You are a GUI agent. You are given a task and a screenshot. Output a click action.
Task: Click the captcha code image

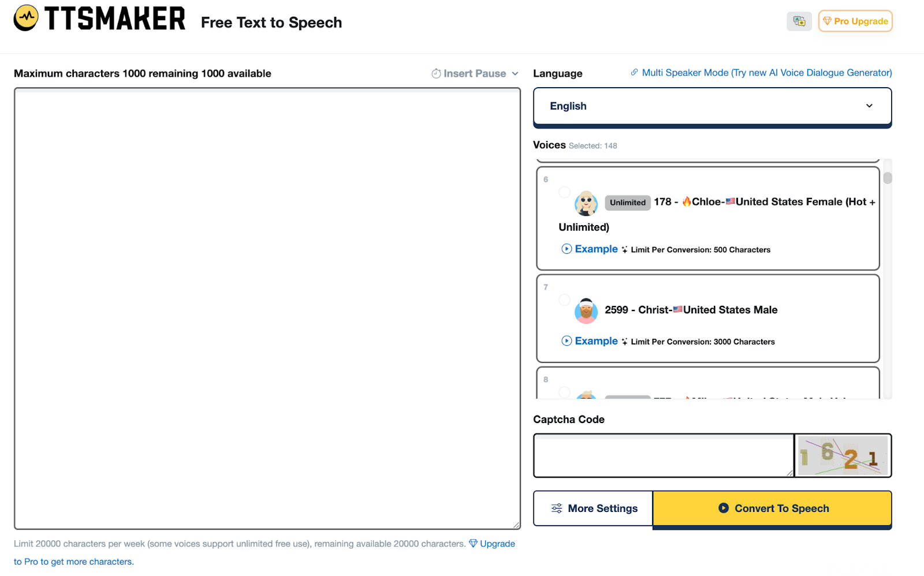(x=843, y=455)
